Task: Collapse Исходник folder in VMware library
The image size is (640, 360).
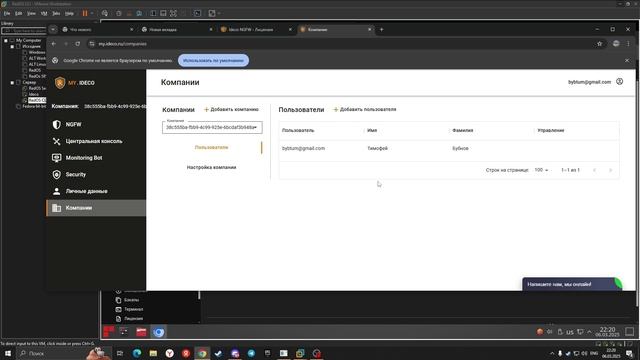Action: click(x=12, y=47)
